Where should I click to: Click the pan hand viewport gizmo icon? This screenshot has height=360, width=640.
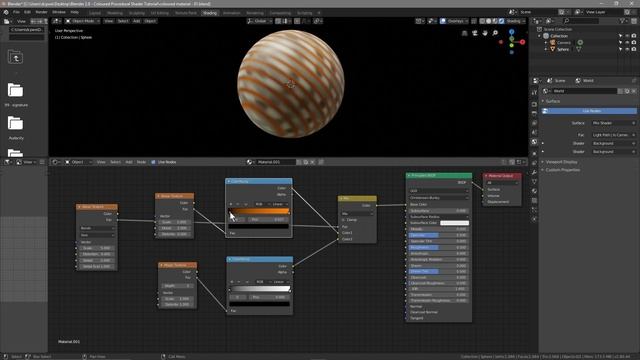(485, 33)
